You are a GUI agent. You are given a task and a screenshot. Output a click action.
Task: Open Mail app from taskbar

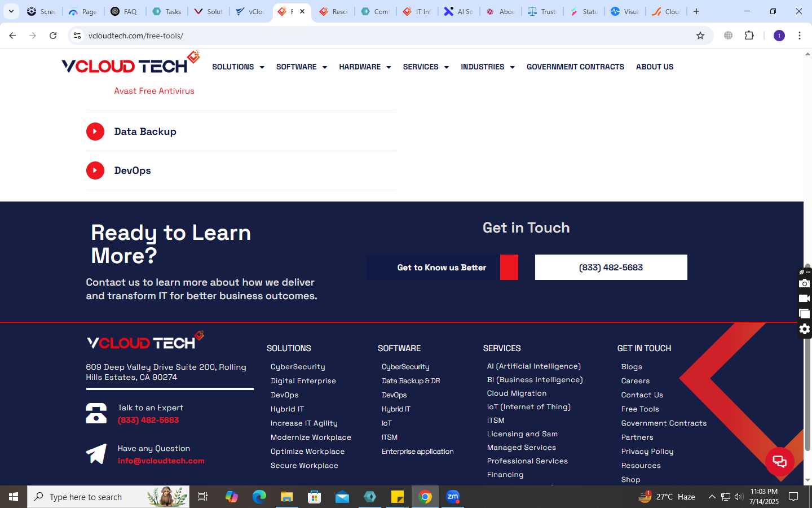click(x=342, y=497)
